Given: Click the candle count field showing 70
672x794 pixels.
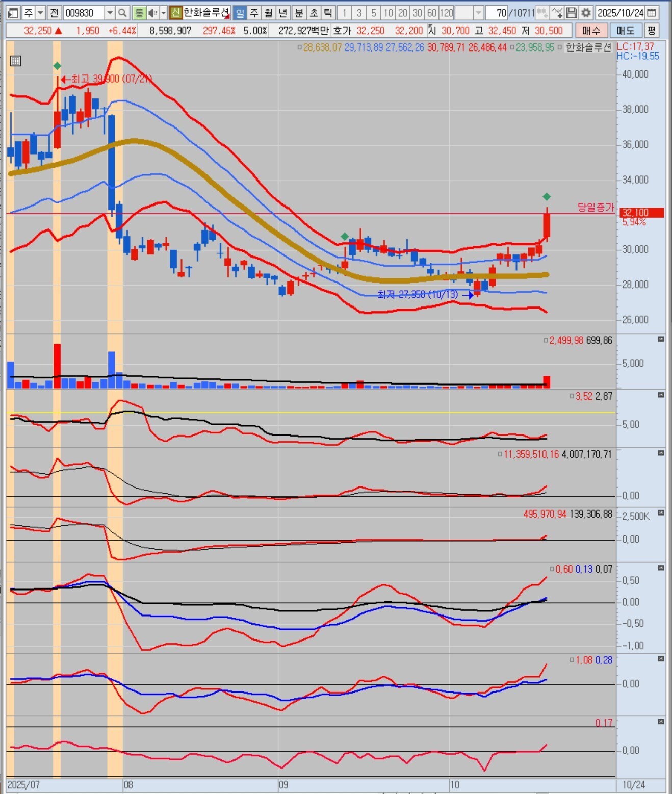Looking at the screenshot, I should 497,13.
